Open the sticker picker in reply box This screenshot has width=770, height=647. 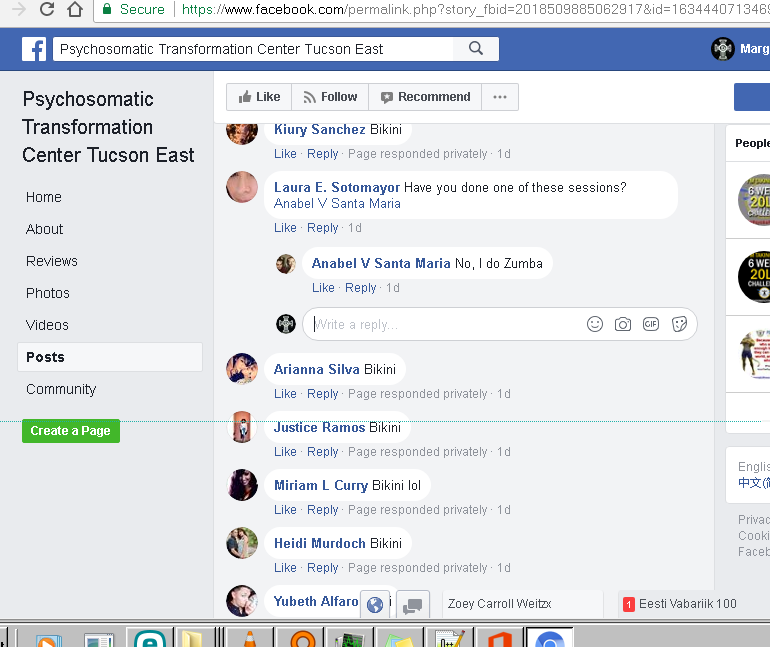click(679, 324)
